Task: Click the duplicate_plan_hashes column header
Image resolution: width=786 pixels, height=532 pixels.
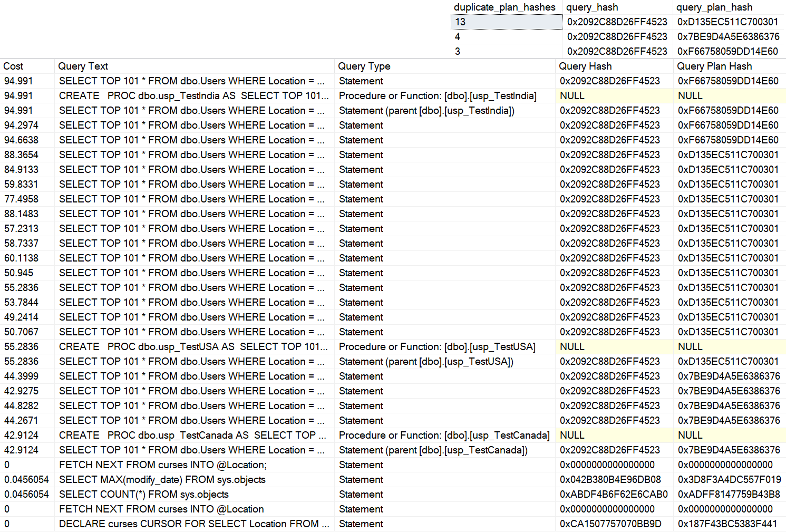Action: click(504, 7)
